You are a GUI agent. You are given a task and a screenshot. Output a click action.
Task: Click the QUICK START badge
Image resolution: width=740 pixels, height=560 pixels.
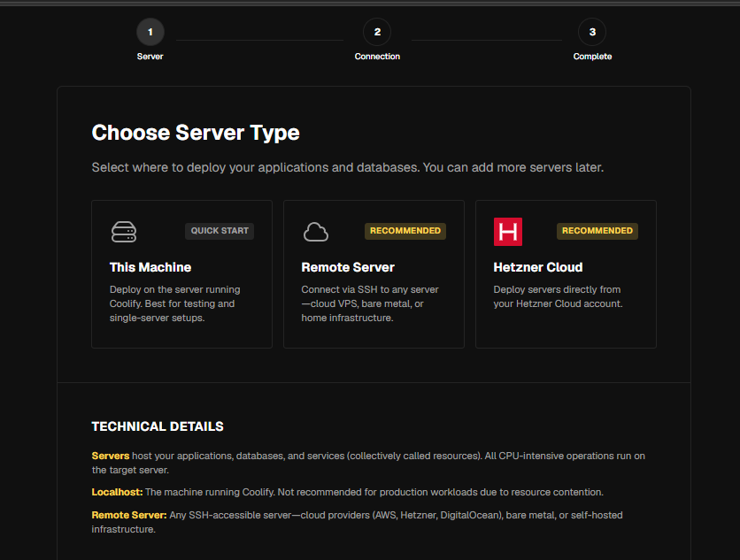tap(220, 231)
